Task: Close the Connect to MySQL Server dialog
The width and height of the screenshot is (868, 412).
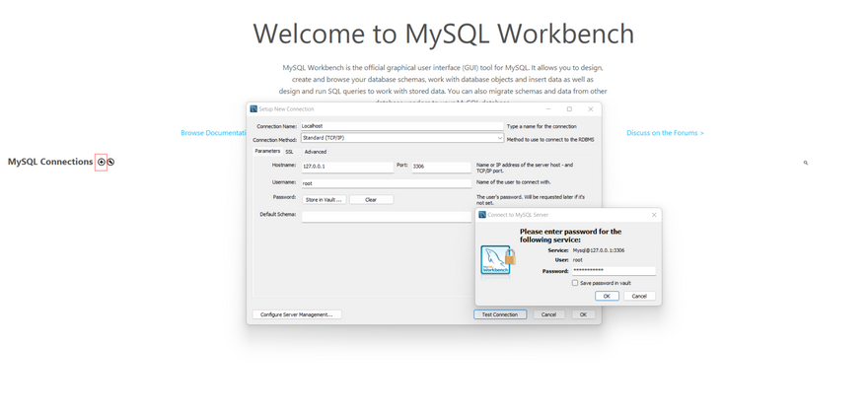Action: coord(653,215)
